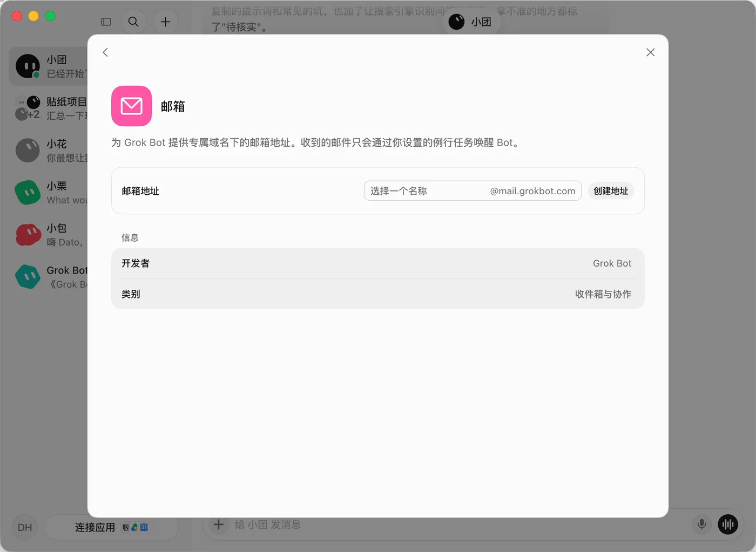Click the 连接应用 button
This screenshot has width=756, height=552.
coord(111,527)
